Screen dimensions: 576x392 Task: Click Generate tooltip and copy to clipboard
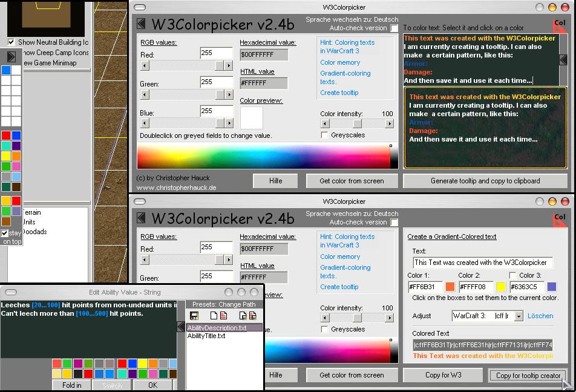pos(485,181)
